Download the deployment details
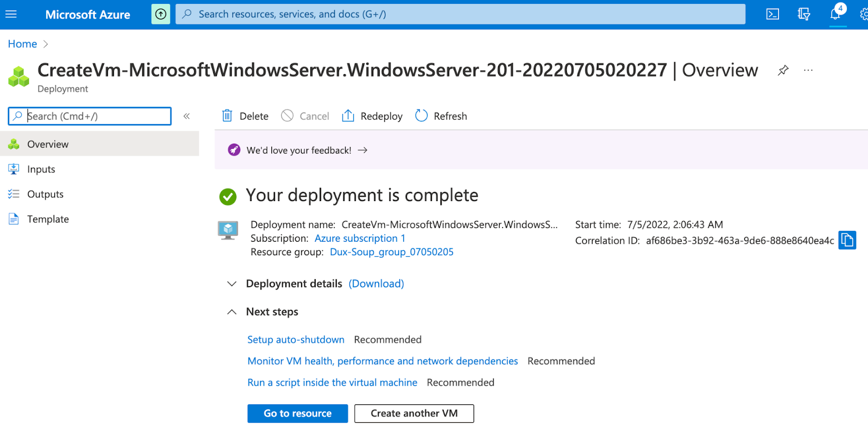 [376, 283]
